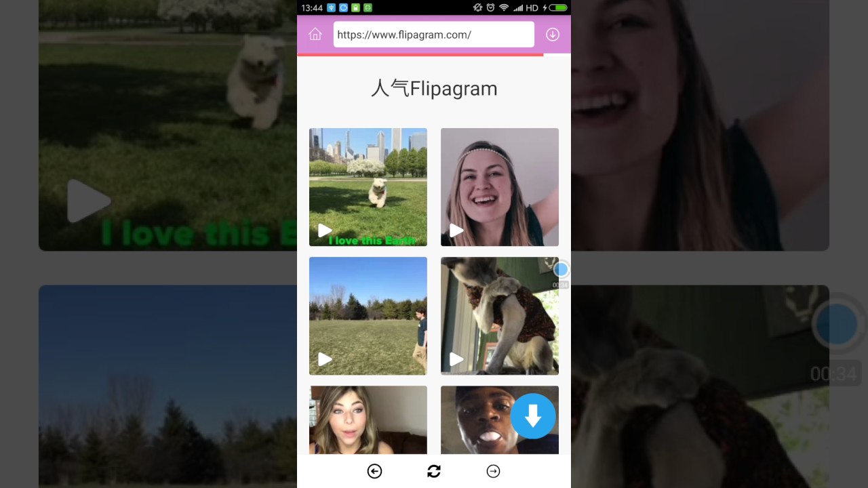868x488 pixels.
Task: Tap the 'I love this Earth' caption
Action: (x=372, y=240)
